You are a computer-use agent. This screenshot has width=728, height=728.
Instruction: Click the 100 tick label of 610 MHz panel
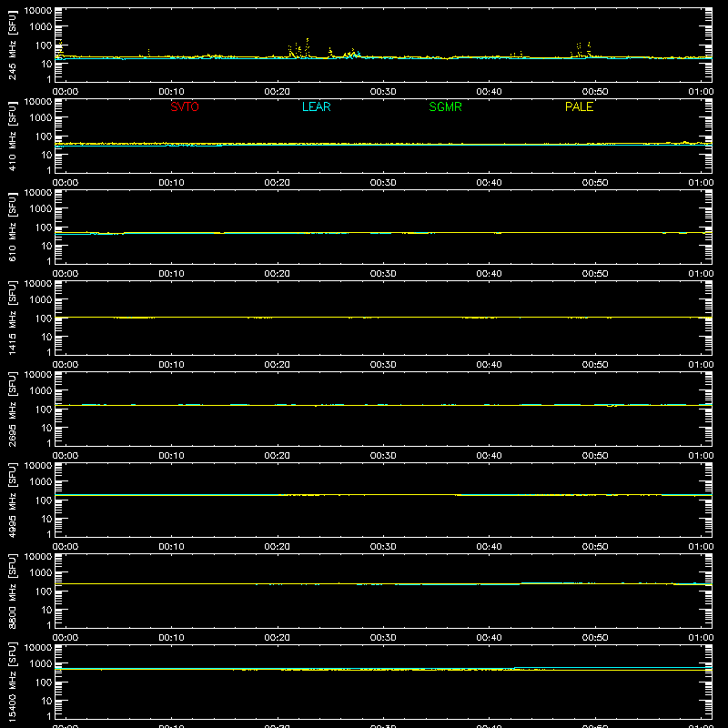click(x=44, y=227)
